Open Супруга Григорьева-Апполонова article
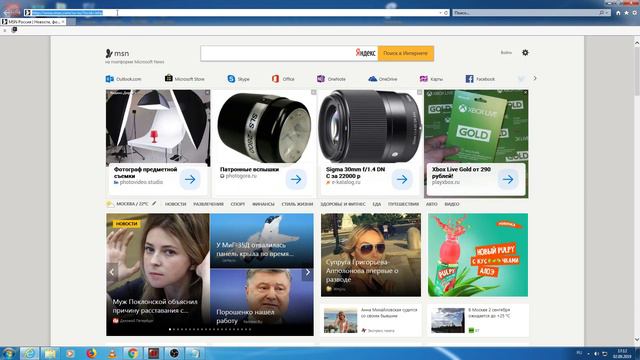Screen dimensions: 640x360 [x=371, y=255]
